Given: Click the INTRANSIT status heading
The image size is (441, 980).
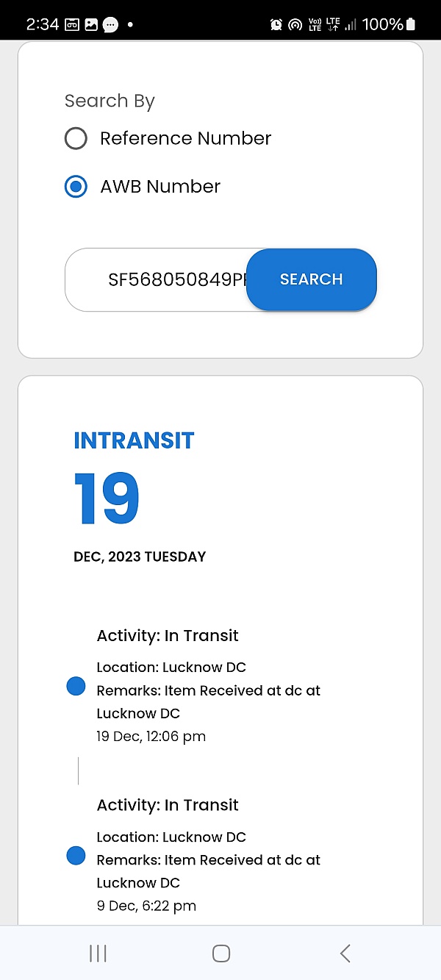Looking at the screenshot, I should coord(134,440).
